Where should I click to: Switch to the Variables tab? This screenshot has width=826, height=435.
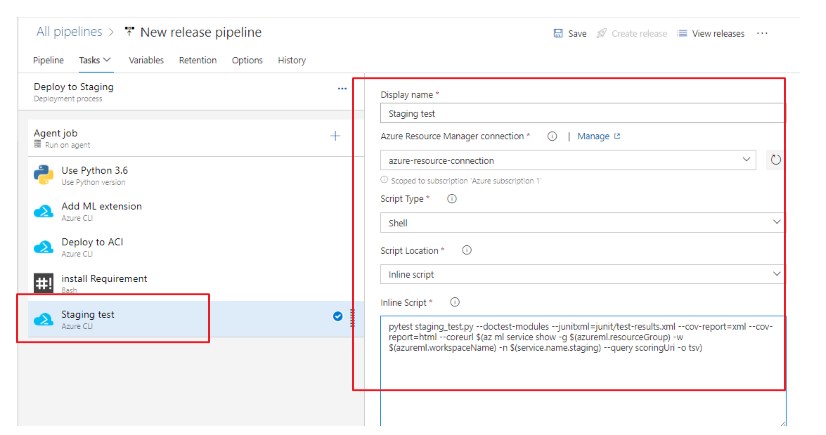point(146,60)
